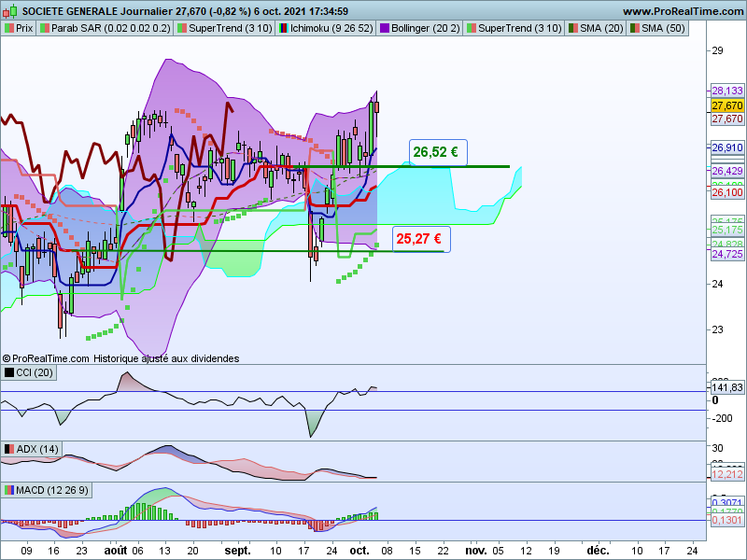Click the blue 26,910 price label
747x560 pixels.
coord(727,147)
